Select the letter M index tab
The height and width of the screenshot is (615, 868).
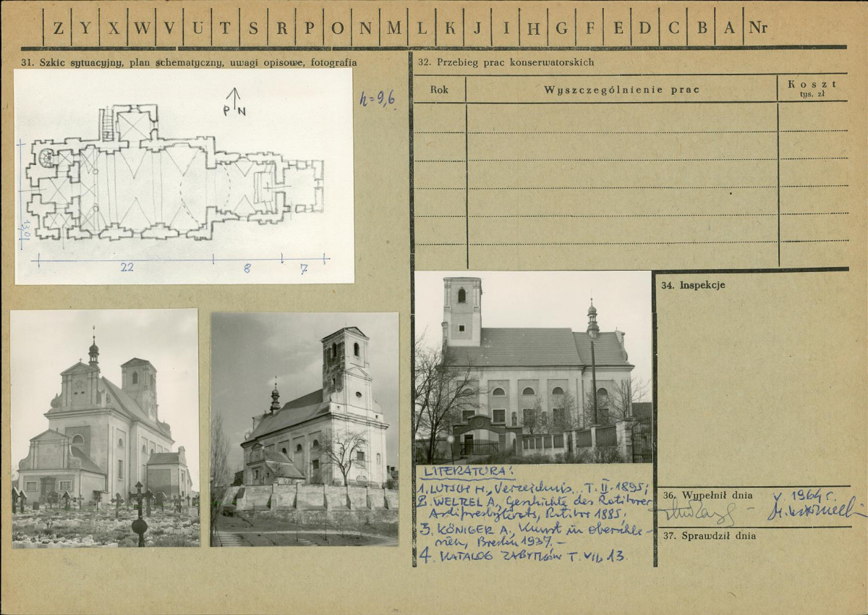394,28
